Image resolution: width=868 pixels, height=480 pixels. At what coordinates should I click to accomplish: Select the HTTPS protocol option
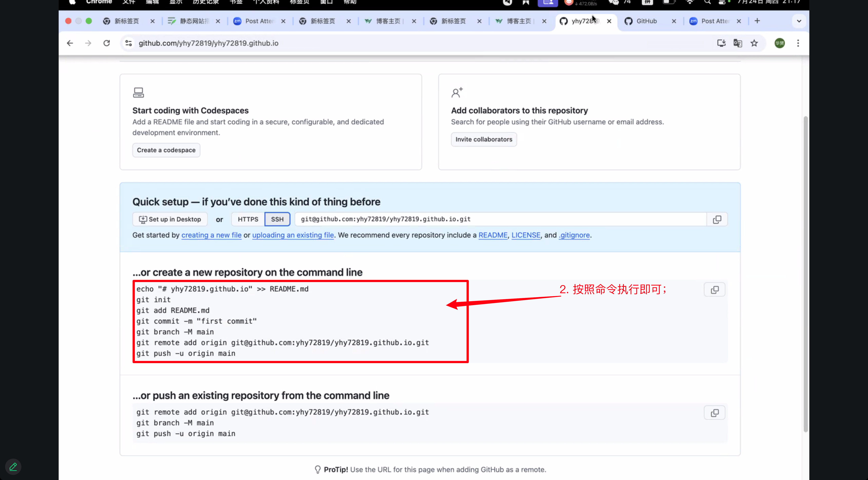tap(248, 219)
